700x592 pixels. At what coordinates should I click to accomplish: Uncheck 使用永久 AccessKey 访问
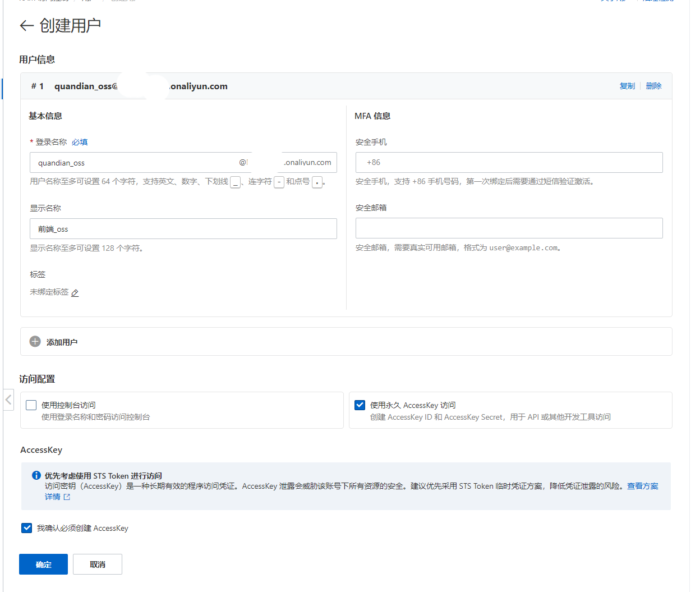(360, 405)
